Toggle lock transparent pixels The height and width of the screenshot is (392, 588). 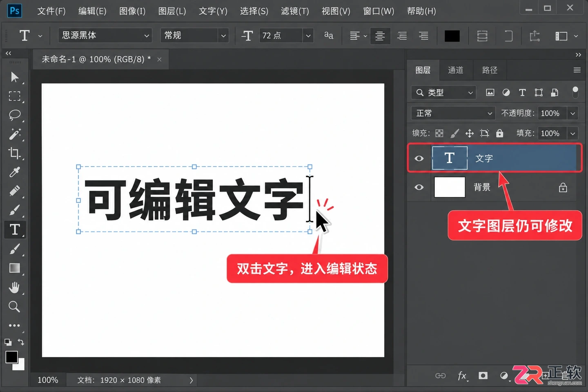coord(439,134)
